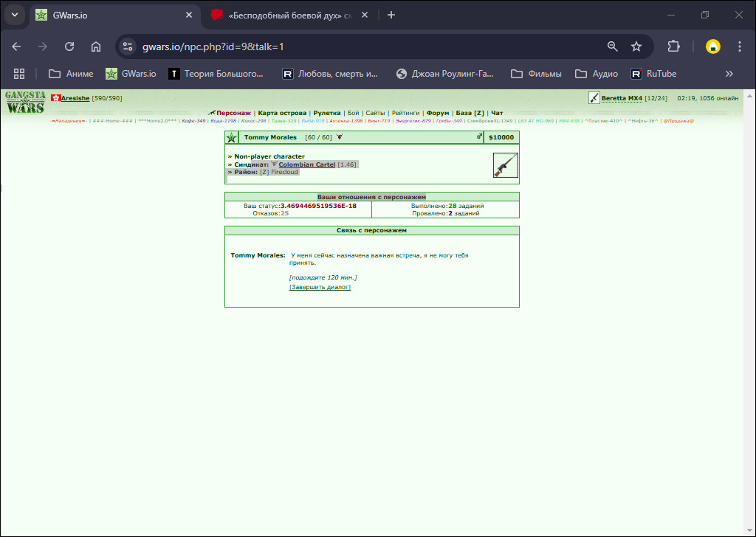
Task: Open the Chrome profile avatar
Action: click(x=712, y=46)
